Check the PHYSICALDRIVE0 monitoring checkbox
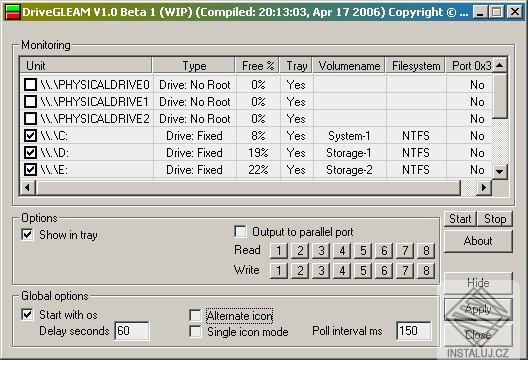This screenshot has width=528, height=380. pos(30,85)
